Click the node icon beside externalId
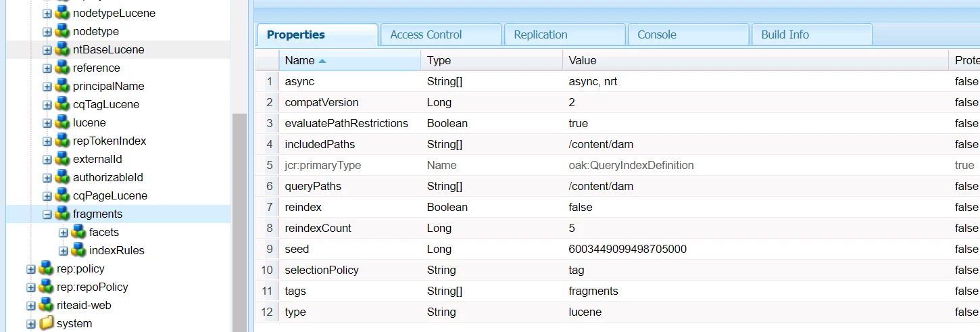This screenshot has height=332, width=980. pyautogui.click(x=62, y=159)
